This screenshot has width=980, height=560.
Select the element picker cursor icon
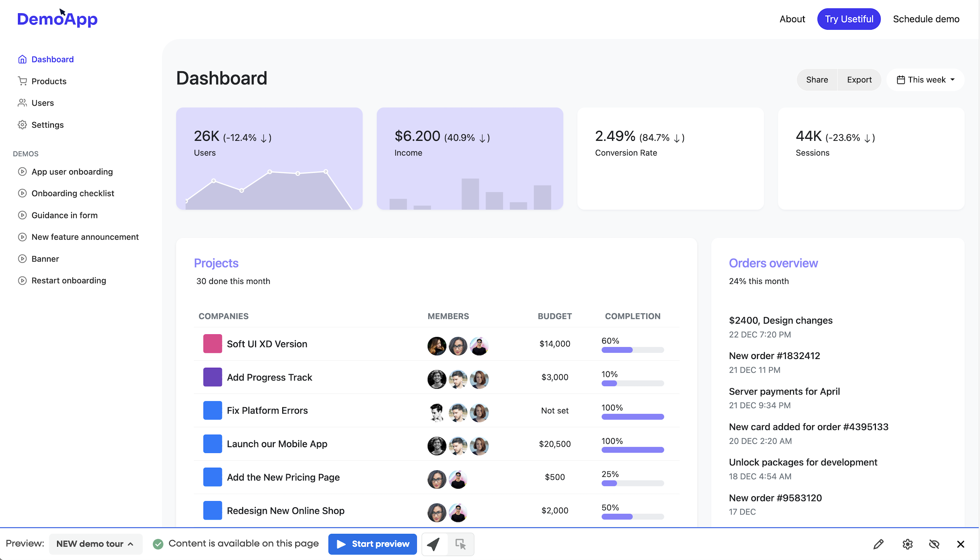461,544
